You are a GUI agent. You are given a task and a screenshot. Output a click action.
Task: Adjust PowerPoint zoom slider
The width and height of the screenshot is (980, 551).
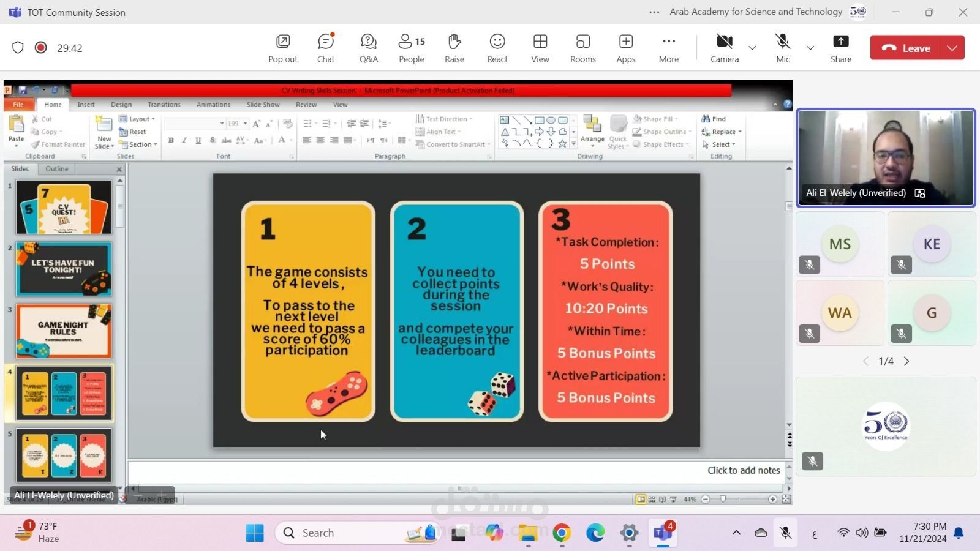[x=723, y=500]
